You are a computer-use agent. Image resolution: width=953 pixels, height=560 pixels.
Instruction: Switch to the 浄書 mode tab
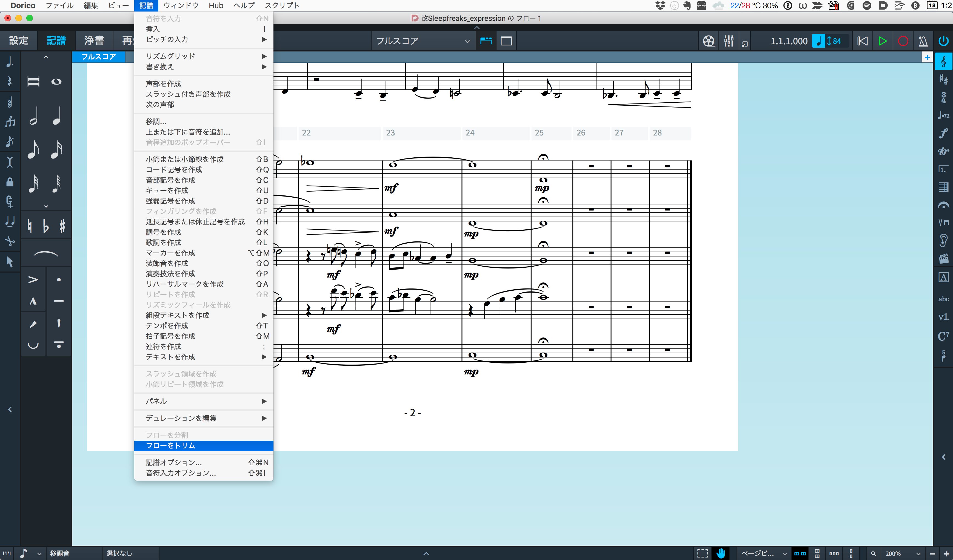(94, 41)
